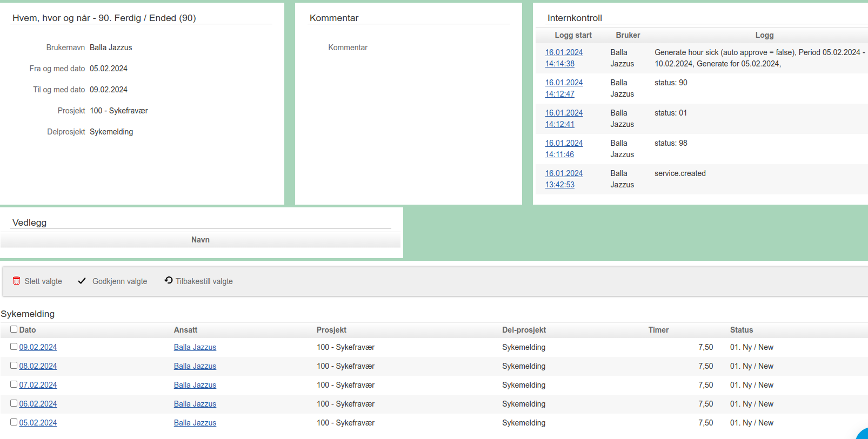
Task: Sort by the Timer column header
Action: coord(658,330)
